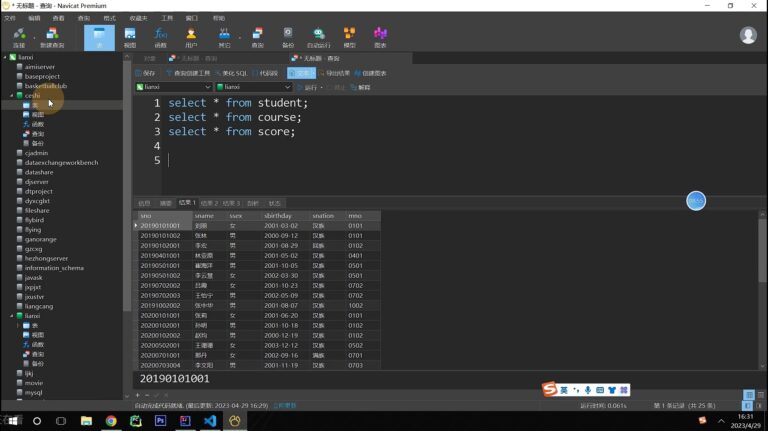This screenshot has height=431, width=768.
Task: Open the Model toolbar icon
Action: (x=349, y=38)
